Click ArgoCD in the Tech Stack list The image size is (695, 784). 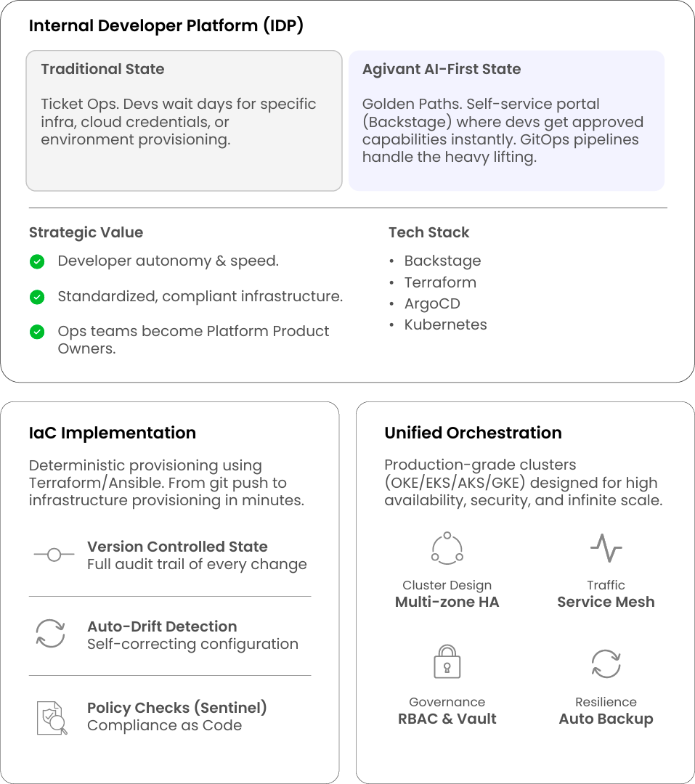coord(432,303)
